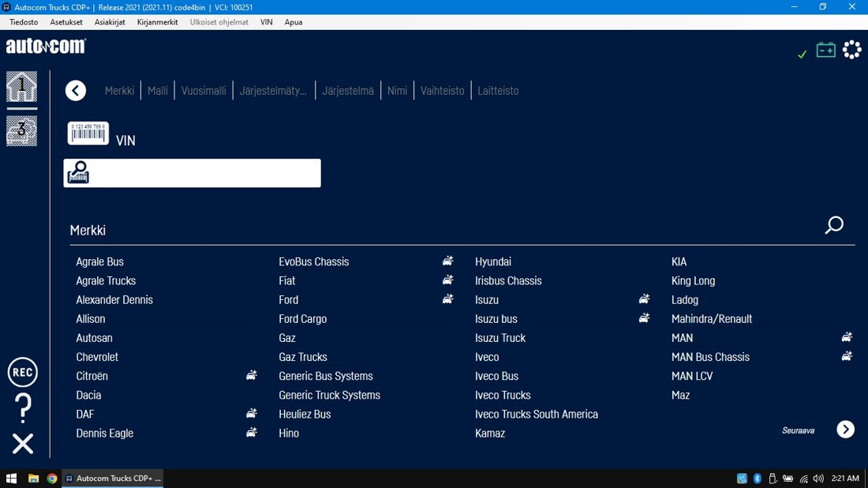This screenshot has width=868, height=488.
Task: Choose Generic Truck Systems
Action: [x=329, y=395]
